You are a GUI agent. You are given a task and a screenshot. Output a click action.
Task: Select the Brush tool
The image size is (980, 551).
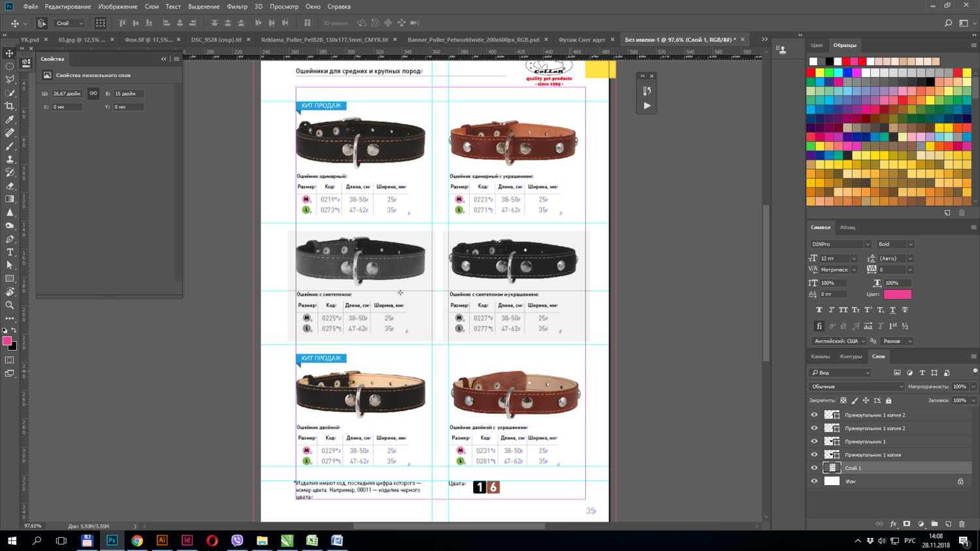pyautogui.click(x=10, y=146)
